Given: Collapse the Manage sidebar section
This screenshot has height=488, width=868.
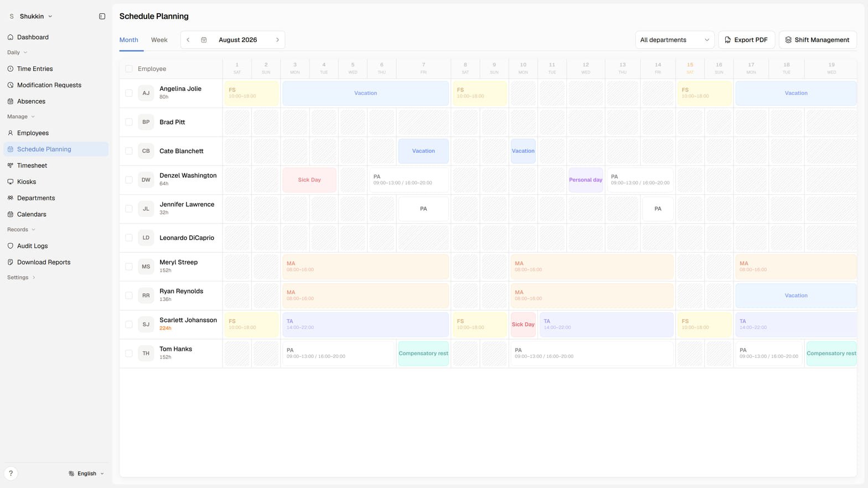Looking at the screenshot, I should click(x=21, y=117).
